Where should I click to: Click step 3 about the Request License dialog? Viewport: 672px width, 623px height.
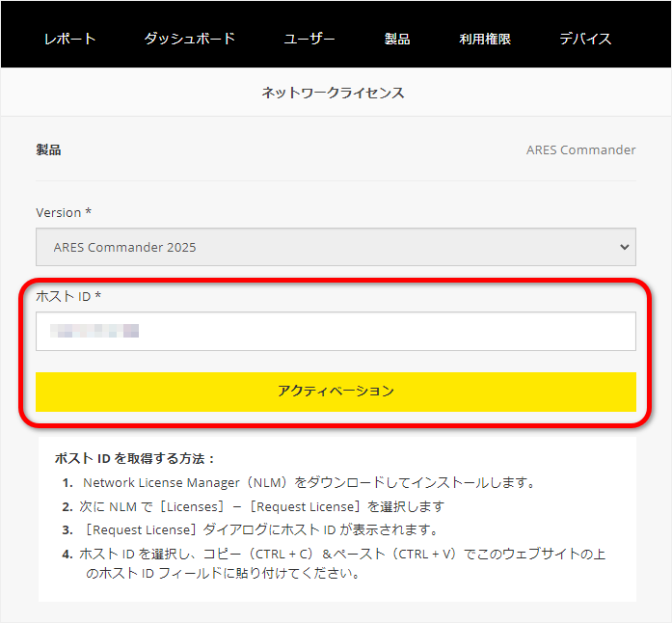pos(251,530)
